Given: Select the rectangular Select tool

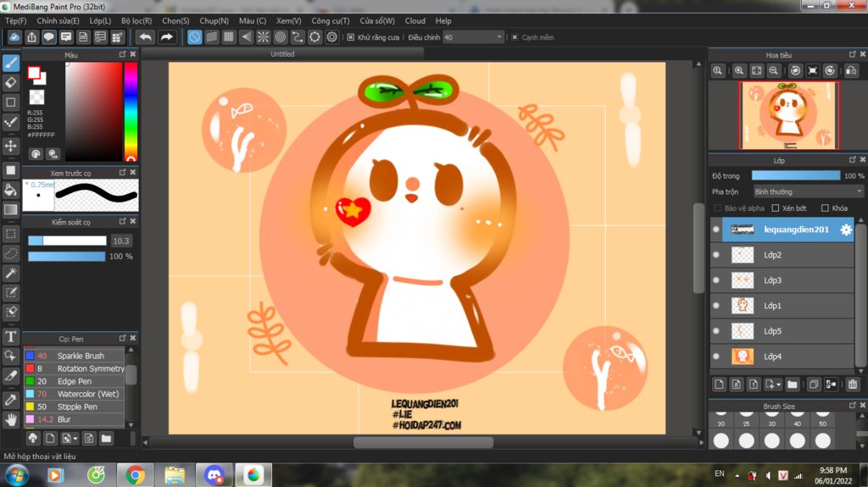Looking at the screenshot, I should point(10,234).
